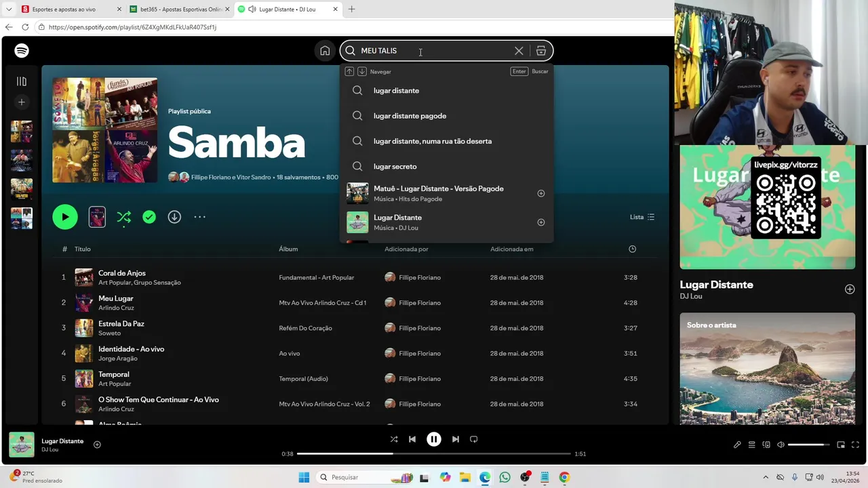
Task: Open the miniplayer icon
Action: (841, 445)
